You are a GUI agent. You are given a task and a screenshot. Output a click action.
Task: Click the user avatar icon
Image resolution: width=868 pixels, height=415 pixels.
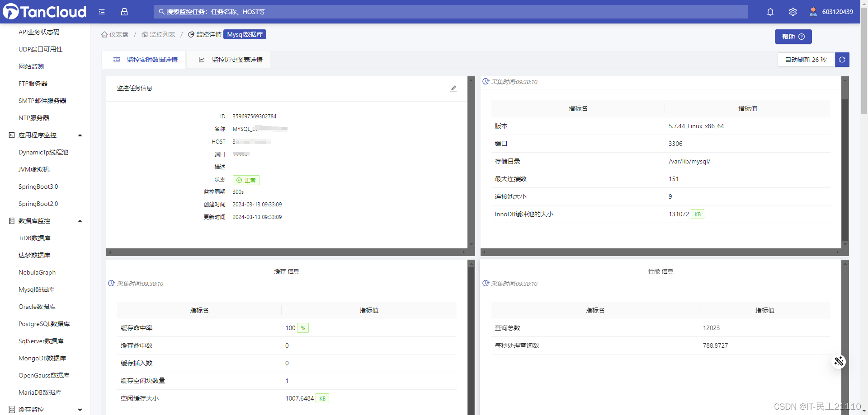click(813, 12)
